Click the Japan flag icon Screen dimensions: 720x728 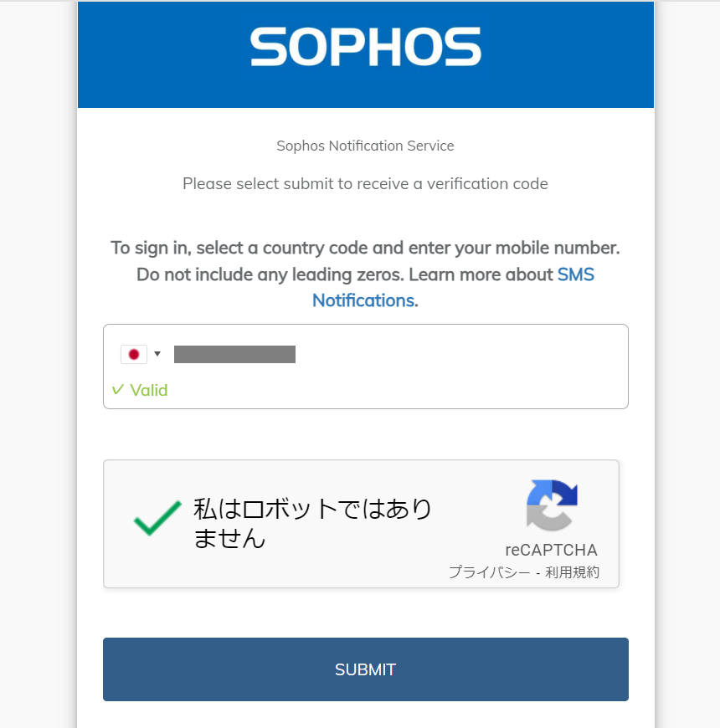click(133, 354)
